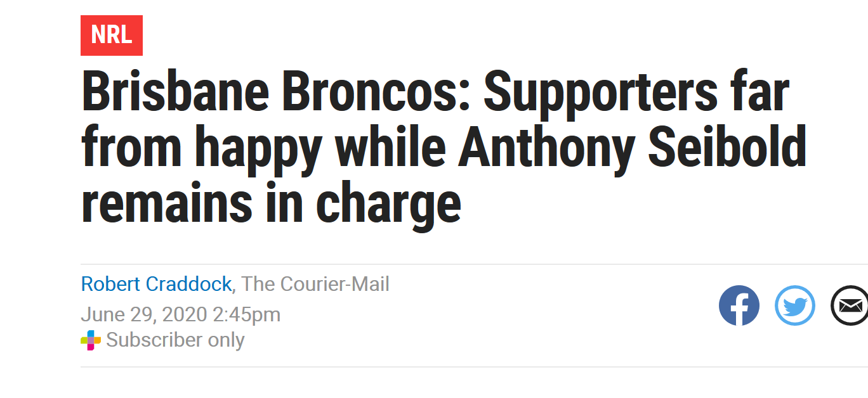868x398 pixels.
Task: Share article via Twitter bird icon
Action: click(794, 305)
